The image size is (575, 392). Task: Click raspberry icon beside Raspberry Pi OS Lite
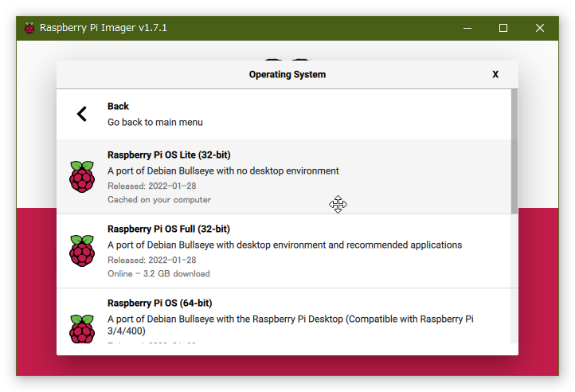pos(82,177)
